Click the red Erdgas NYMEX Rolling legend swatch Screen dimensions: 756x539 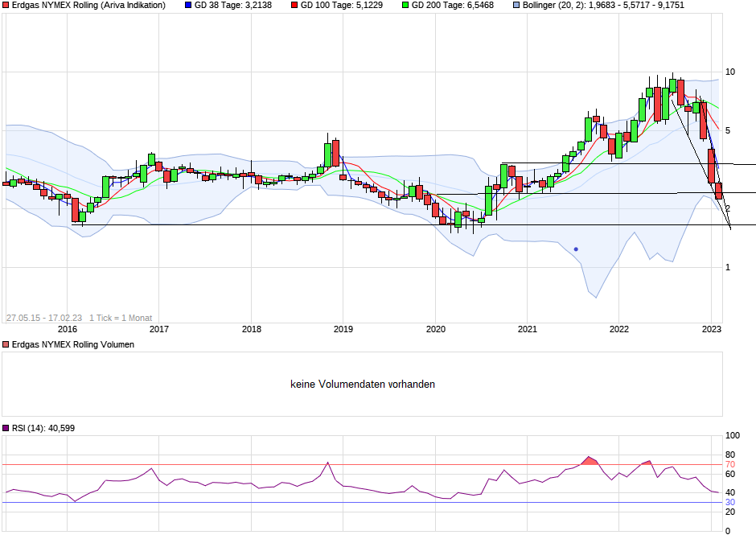[x=6, y=6]
